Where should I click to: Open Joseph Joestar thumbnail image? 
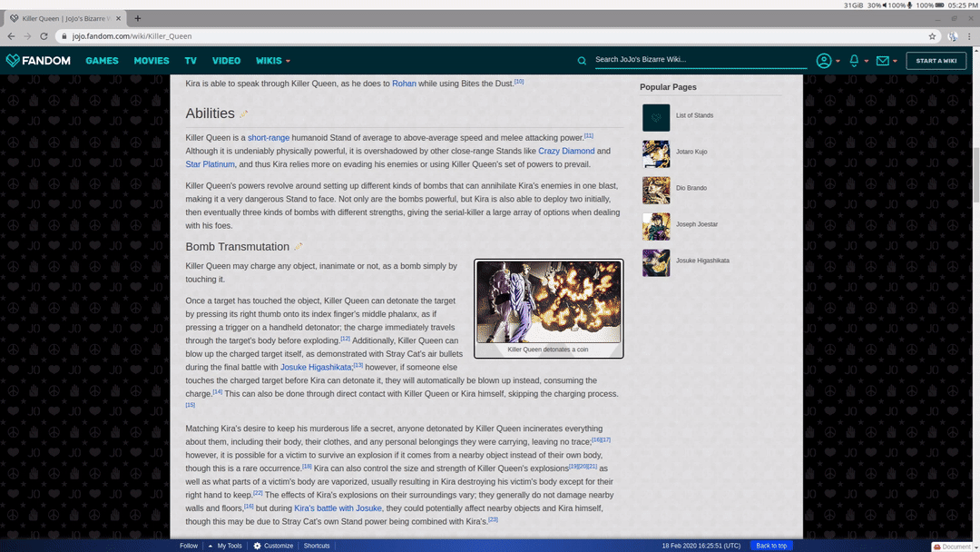click(656, 226)
